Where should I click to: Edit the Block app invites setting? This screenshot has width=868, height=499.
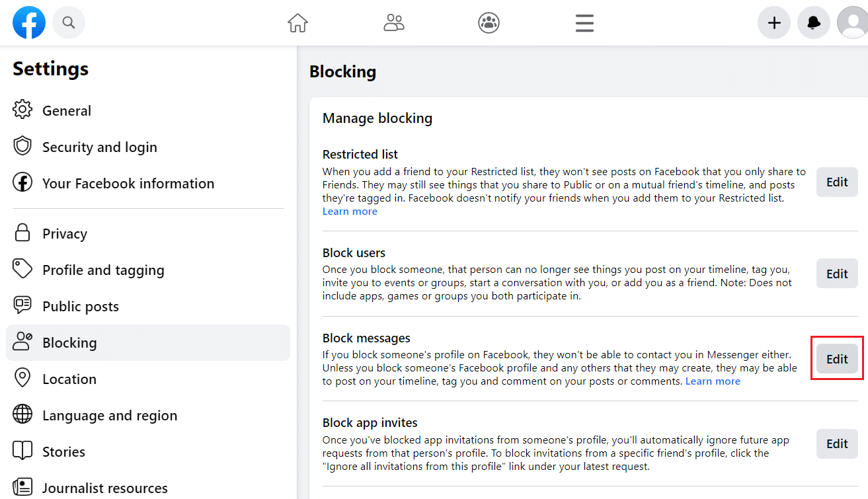[837, 443]
